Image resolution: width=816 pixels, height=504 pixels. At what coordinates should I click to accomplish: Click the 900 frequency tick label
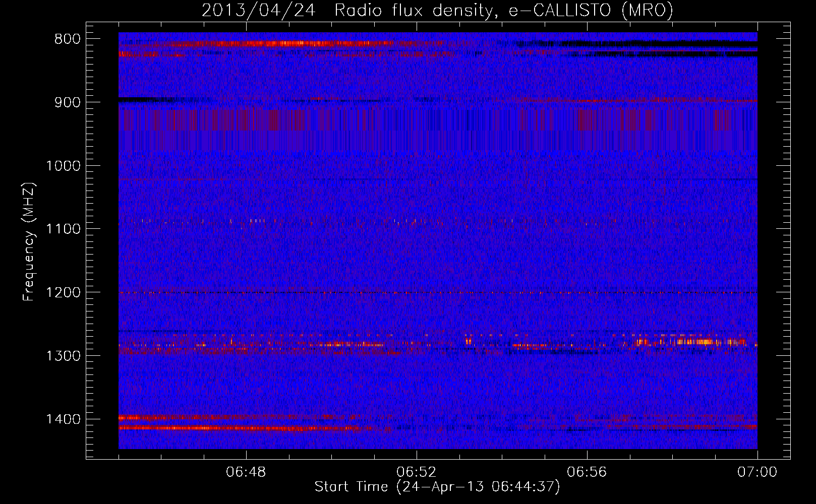pos(67,102)
